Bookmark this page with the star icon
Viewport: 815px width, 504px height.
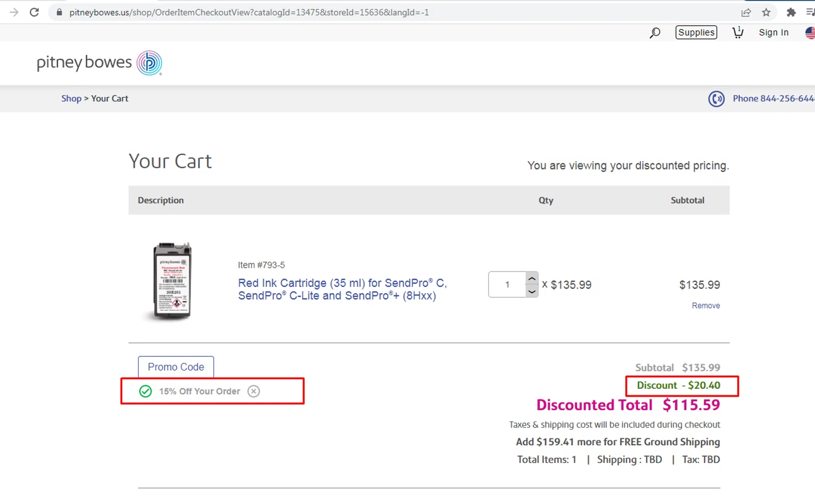click(x=766, y=12)
